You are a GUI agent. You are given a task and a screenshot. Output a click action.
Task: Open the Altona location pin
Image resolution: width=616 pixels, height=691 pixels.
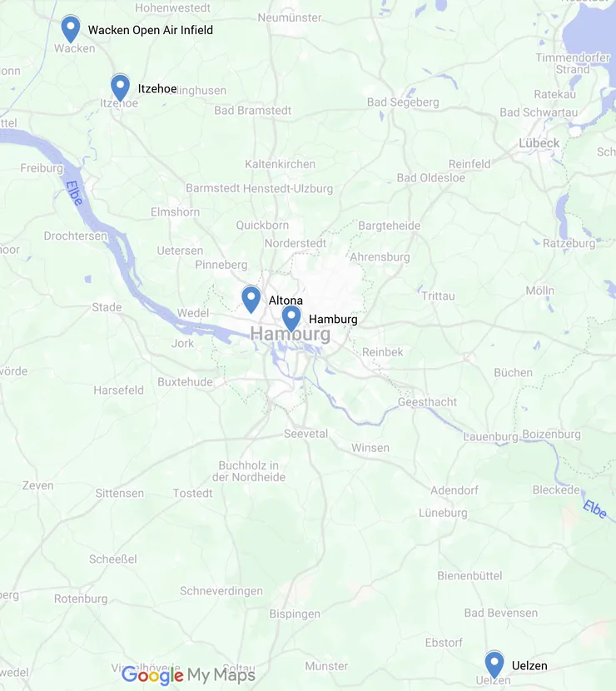point(251,299)
